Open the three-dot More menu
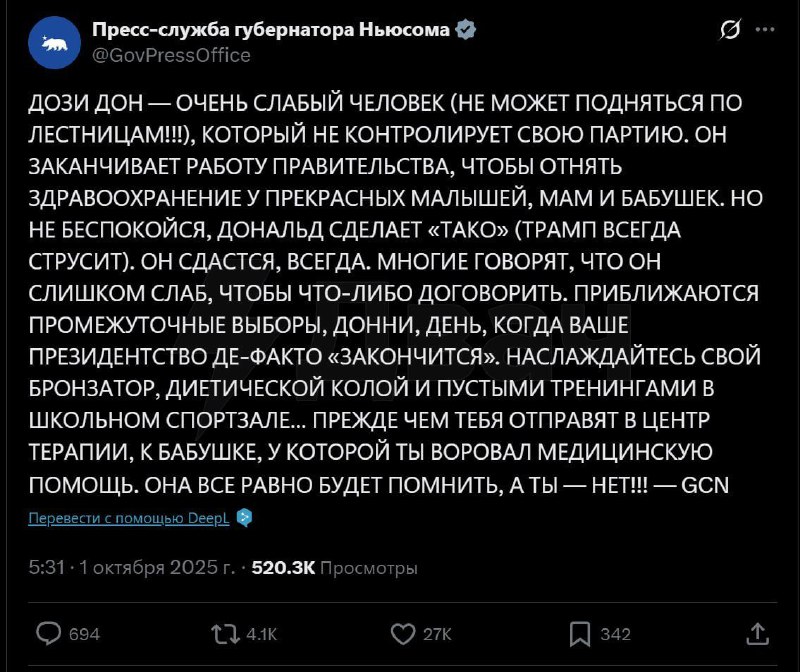Screen dimensions: 800x672 point(766,29)
